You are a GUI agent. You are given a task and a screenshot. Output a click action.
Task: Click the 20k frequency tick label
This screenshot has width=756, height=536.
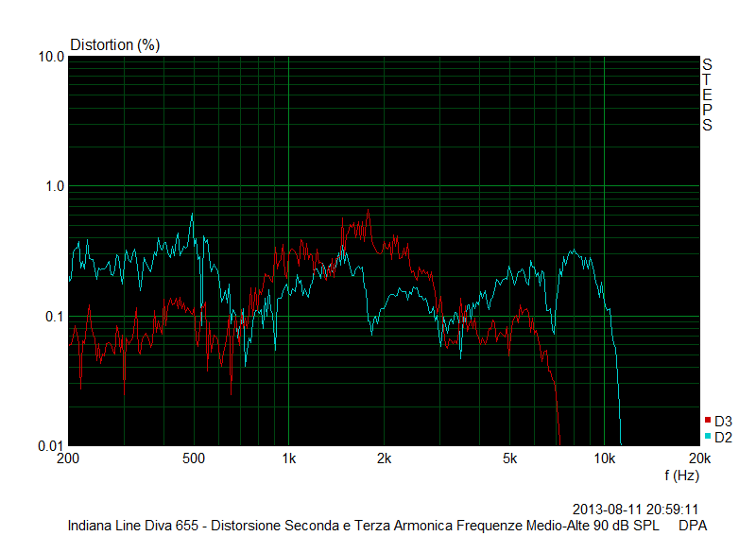pyautogui.click(x=699, y=458)
